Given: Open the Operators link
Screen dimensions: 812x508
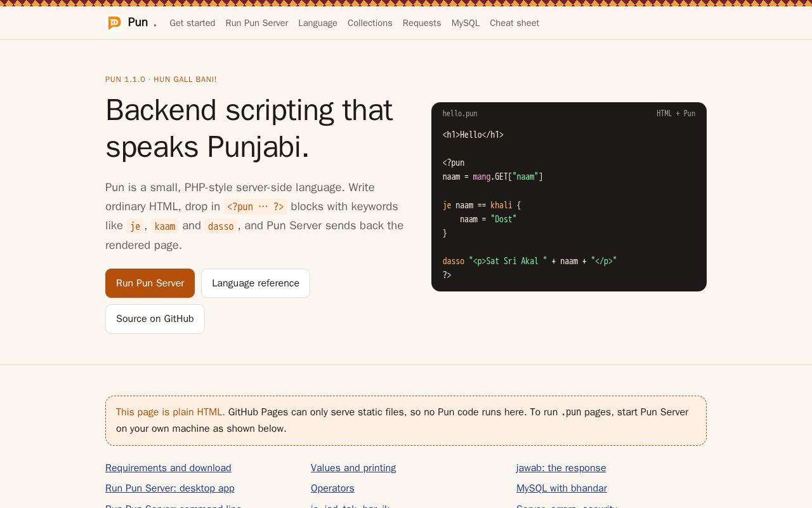Looking at the screenshot, I should [332, 488].
